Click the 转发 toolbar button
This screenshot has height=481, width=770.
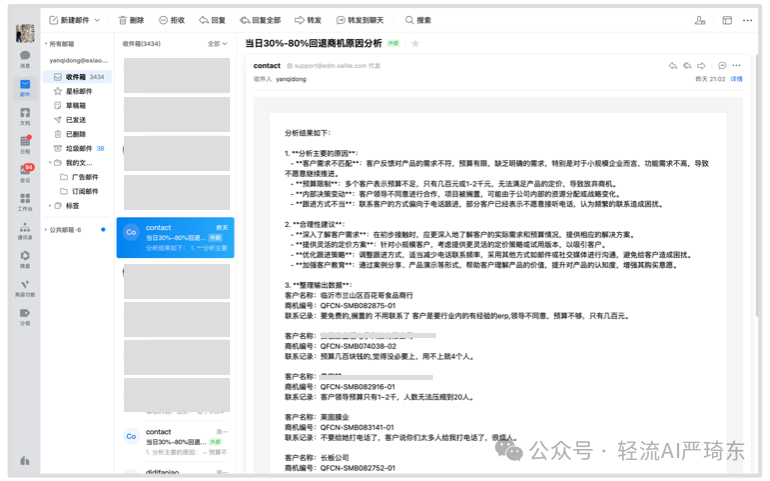click(x=308, y=20)
